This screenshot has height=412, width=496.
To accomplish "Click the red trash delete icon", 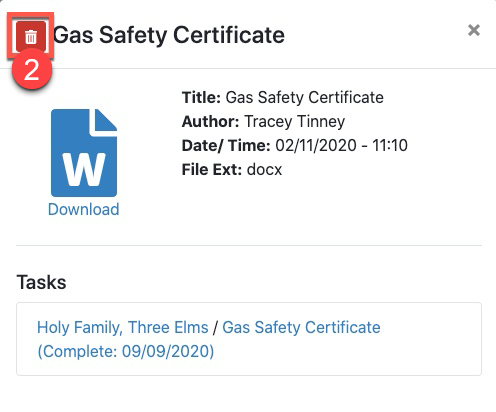I will coord(31,36).
